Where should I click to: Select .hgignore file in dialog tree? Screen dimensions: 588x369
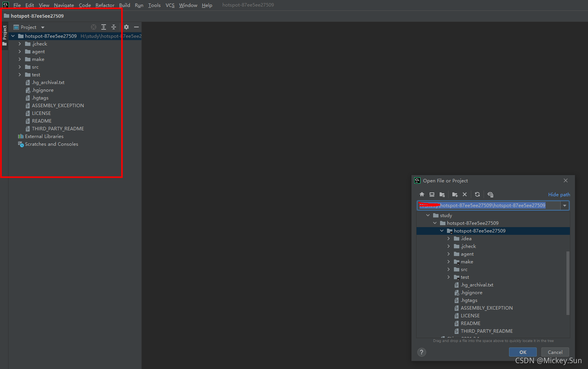coord(472,293)
